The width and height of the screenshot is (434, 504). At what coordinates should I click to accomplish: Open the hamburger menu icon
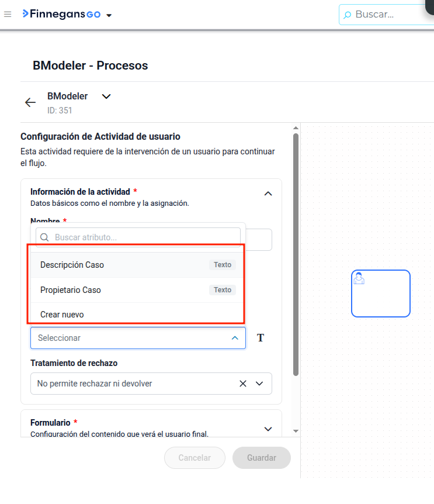[x=8, y=14]
